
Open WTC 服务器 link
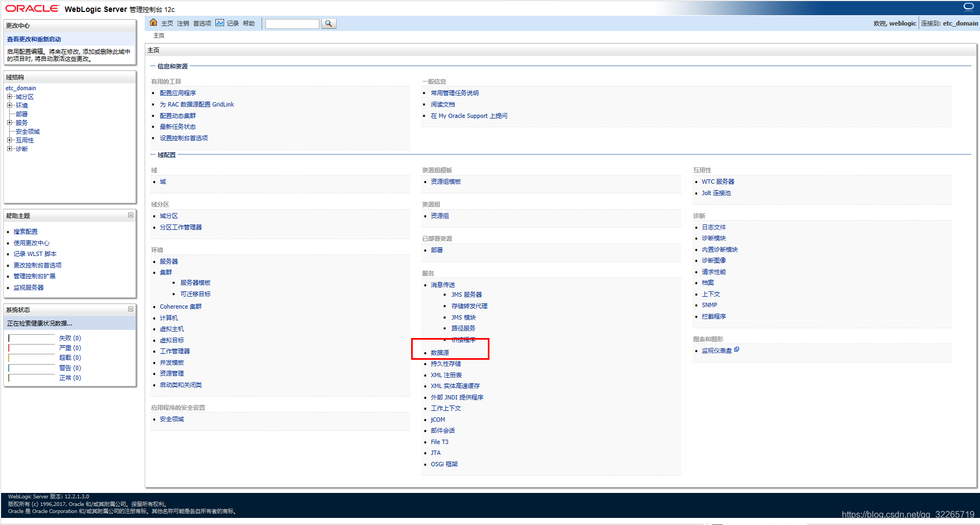click(717, 182)
